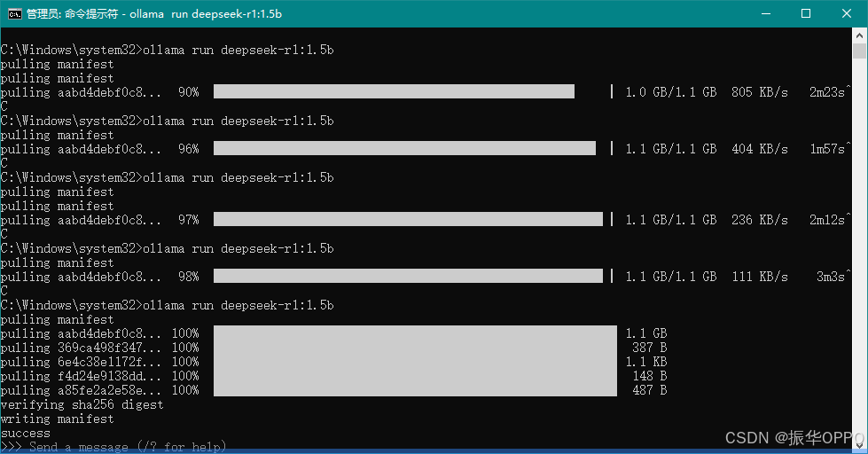Click the "Send a message" prompt line
Screen dimensions: 868x454
[113, 447]
